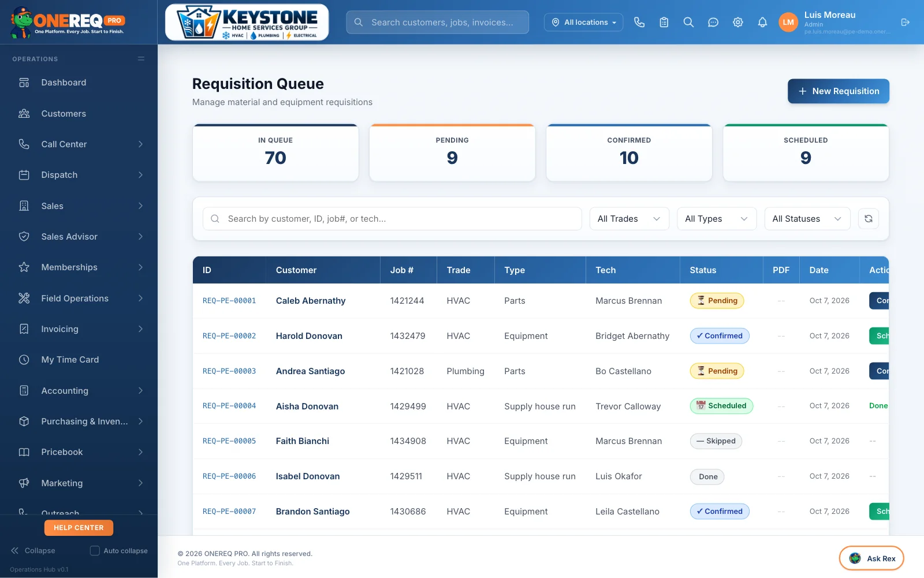This screenshot has width=924, height=578.
Task: Click the Customers sidebar icon
Action: pyautogui.click(x=24, y=114)
